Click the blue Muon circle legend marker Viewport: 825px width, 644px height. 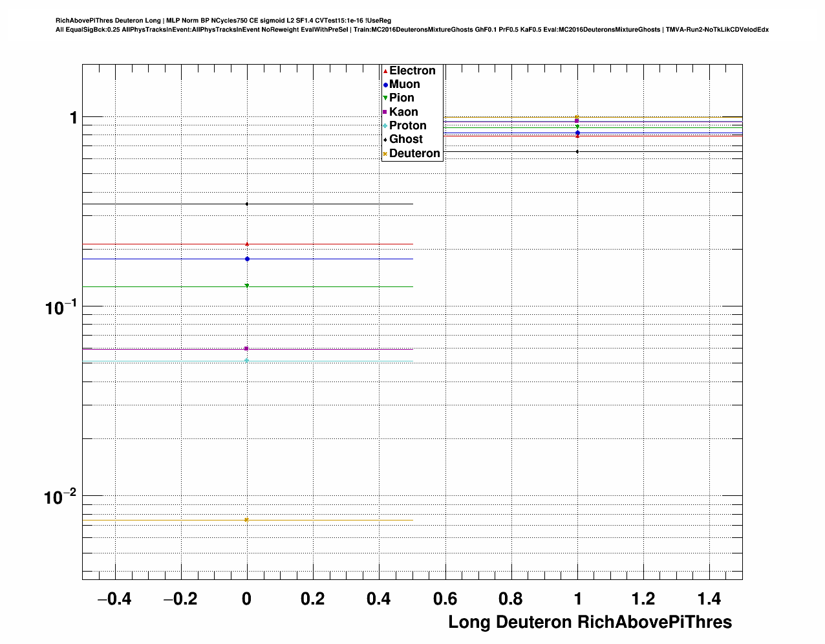tap(385, 85)
